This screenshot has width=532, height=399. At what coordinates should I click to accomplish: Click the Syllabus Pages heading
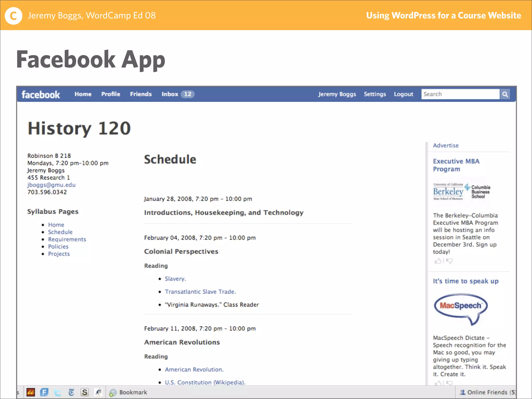(x=53, y=212)
